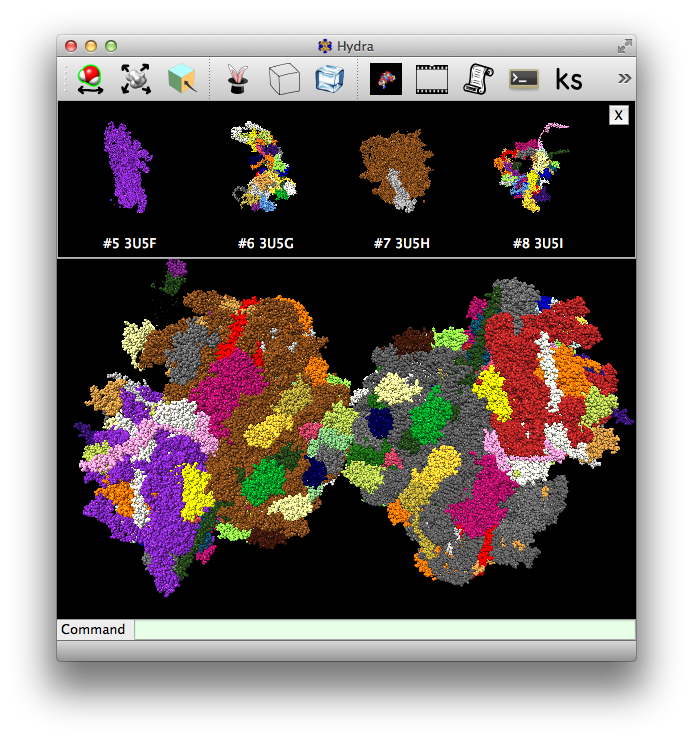
Task: Select the white wireframe cube icon
Action: click(284, 79)
